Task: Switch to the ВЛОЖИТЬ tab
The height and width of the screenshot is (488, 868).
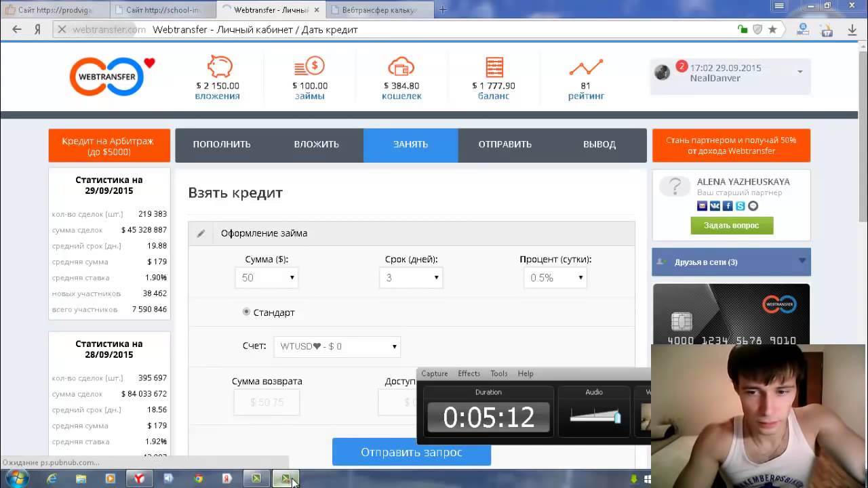Action: point(317,144)
